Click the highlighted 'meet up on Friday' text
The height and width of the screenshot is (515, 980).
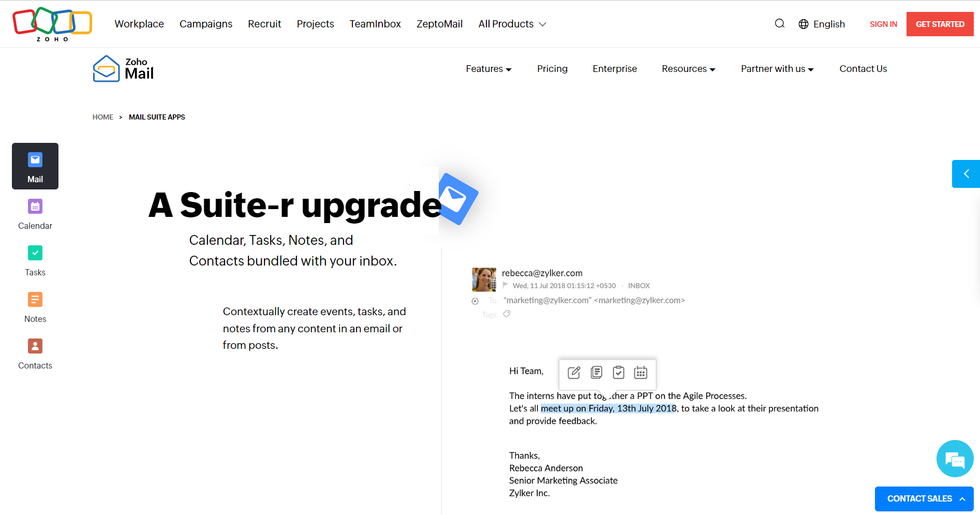(608, 408)
